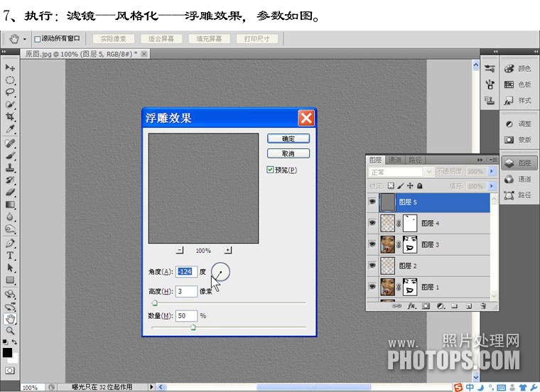Delete layer using trash icon

pyautogui.click(x=483, y=306)
